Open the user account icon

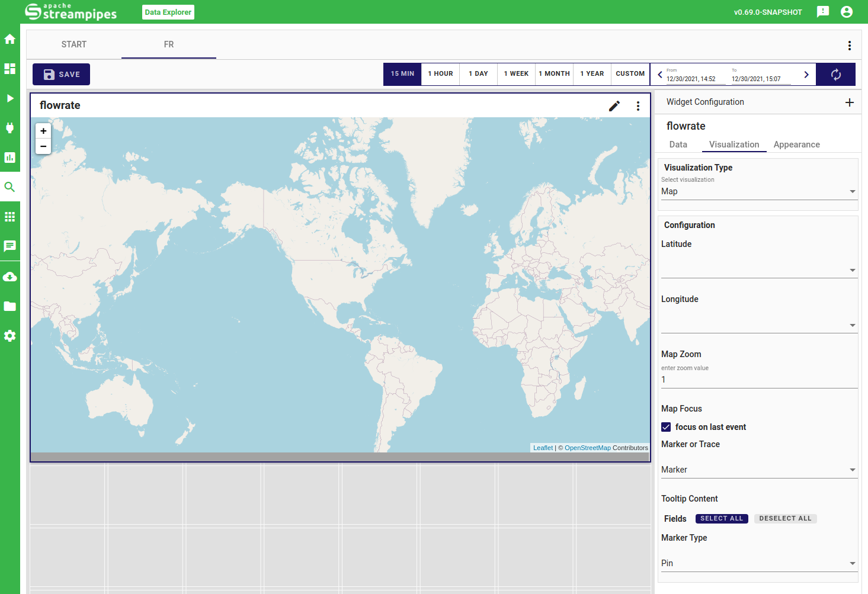847,12
